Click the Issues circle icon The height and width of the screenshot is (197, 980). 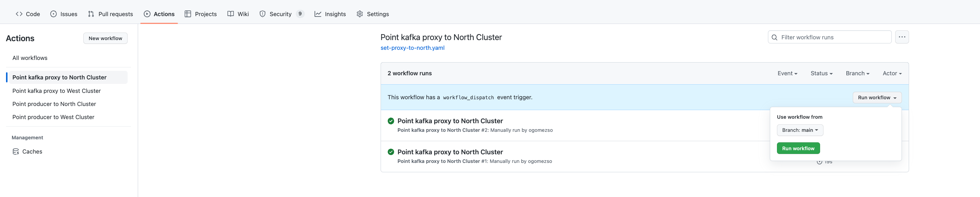54,14
